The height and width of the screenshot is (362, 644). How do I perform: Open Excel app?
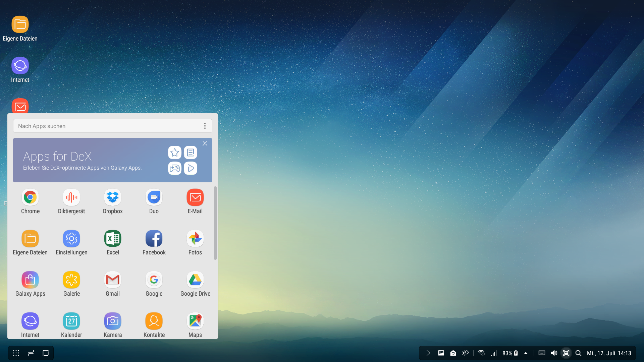[113, 239]
